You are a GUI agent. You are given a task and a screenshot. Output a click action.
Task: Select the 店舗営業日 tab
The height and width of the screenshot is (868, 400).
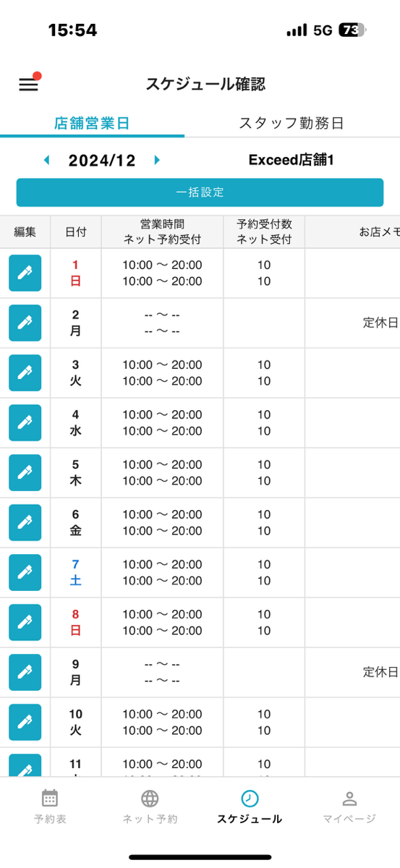coord(92,123)
